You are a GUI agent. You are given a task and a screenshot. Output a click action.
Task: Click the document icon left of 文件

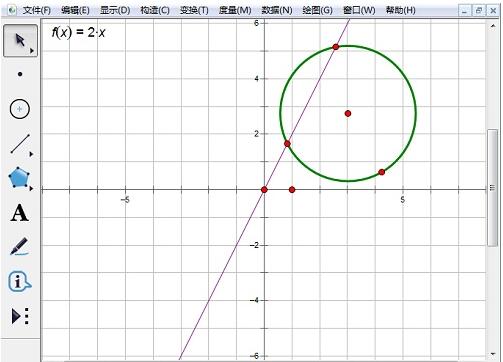(12, 10)
